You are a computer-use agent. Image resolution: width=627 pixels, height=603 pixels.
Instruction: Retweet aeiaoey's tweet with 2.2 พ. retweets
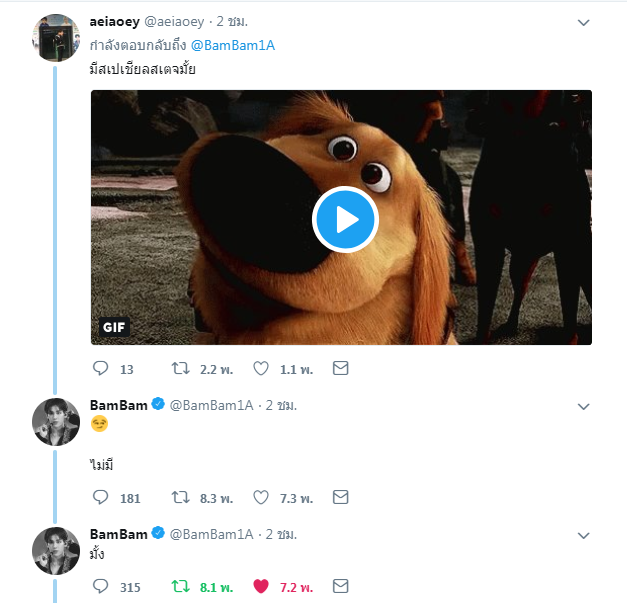point(180,368)
